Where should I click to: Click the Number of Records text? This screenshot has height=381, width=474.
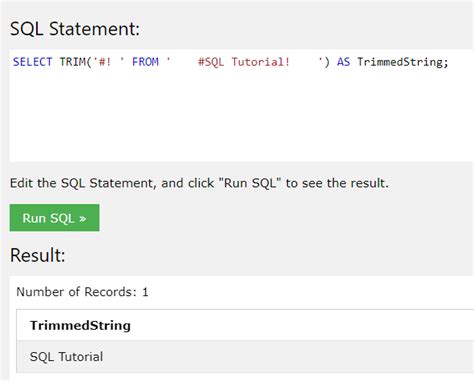click(82, 292)
